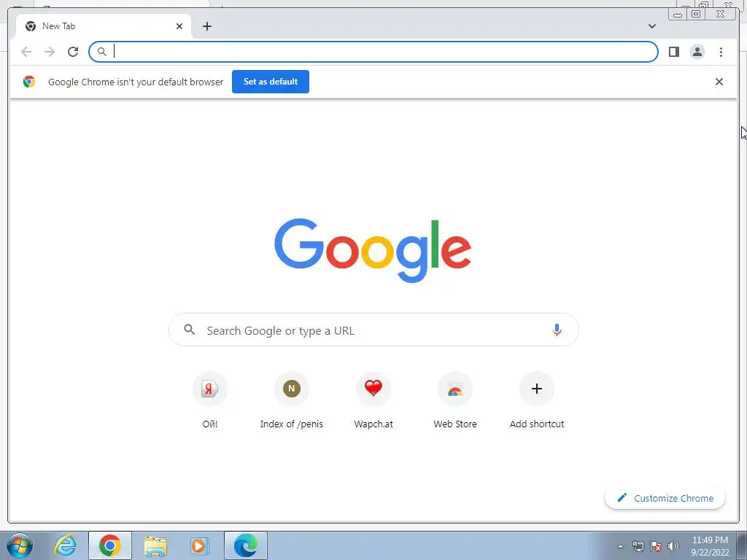The width and height of the screenshot is (747, 560).
Task: Open the taskbar clock showing 11:49 PM
Action: [710, 546]
